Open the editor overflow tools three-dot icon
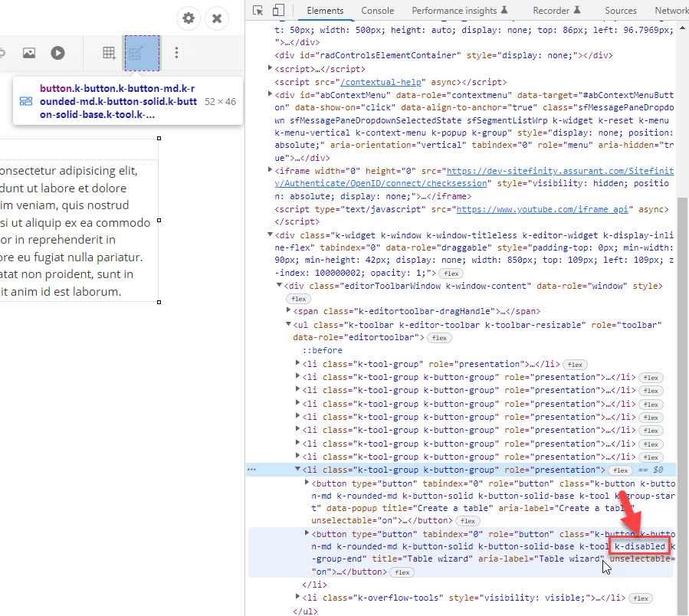 (x=176, y=53)
